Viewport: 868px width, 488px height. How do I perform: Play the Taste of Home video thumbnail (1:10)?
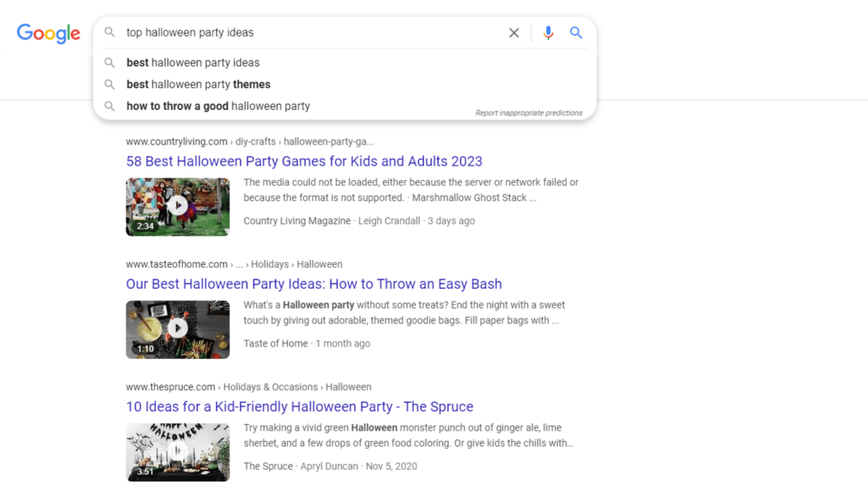177,329
